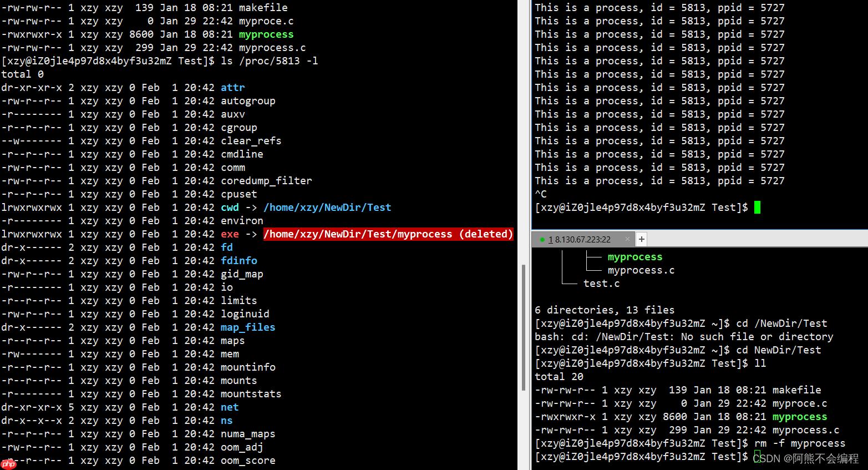The image size is (868, 470).
Task: Select the red-highlighted deleted myprocess path
Action: 388,234
